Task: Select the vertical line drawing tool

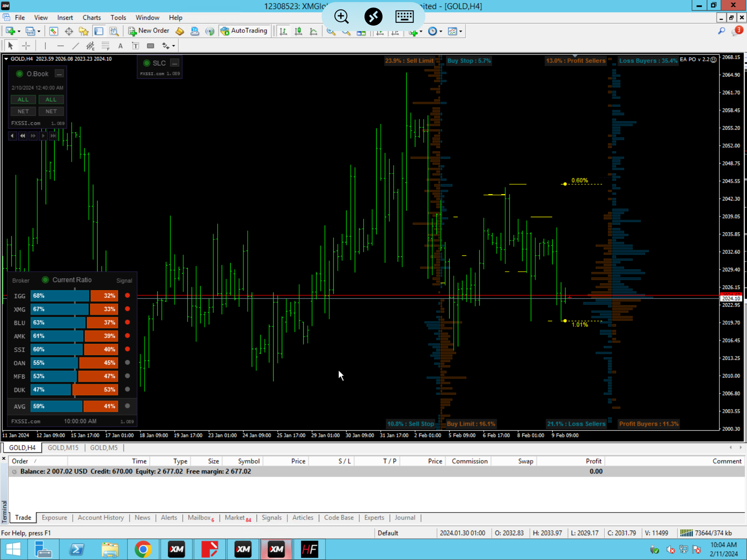Action: click(45, 46)
